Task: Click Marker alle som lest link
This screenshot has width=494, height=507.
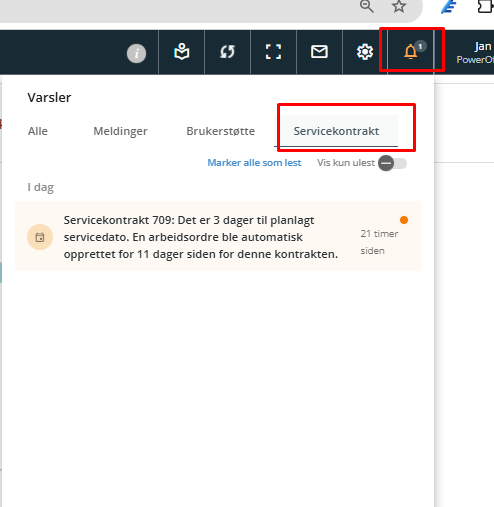Action: click(x=254, y=163)
